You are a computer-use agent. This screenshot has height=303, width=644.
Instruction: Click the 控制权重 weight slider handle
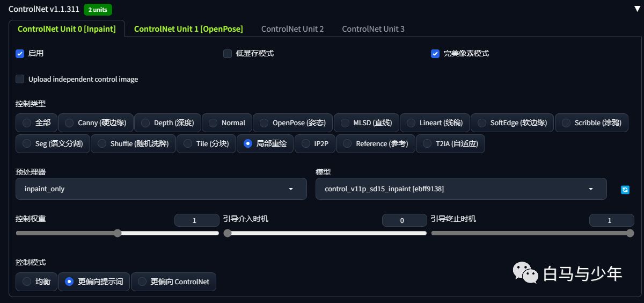(118, 233)
